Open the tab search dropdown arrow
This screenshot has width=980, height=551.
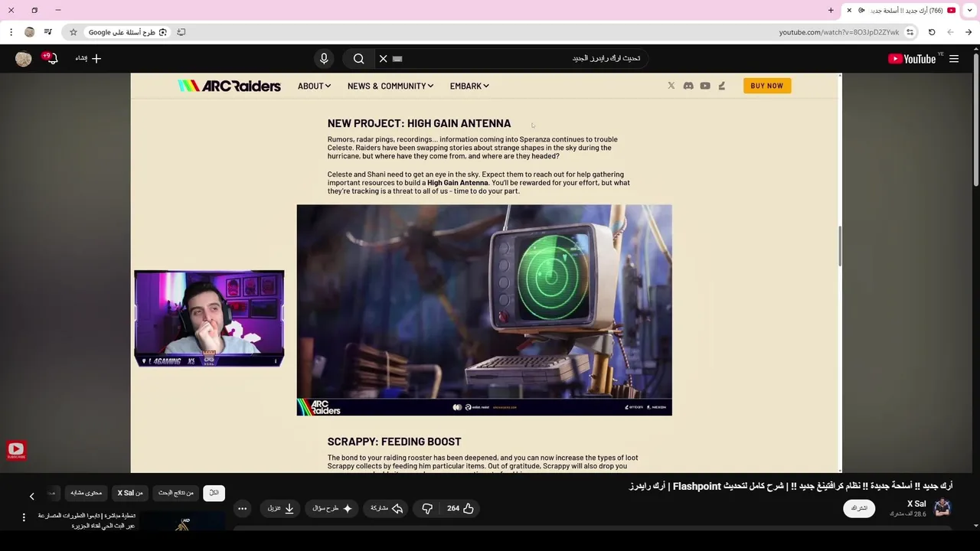(969, 11)
